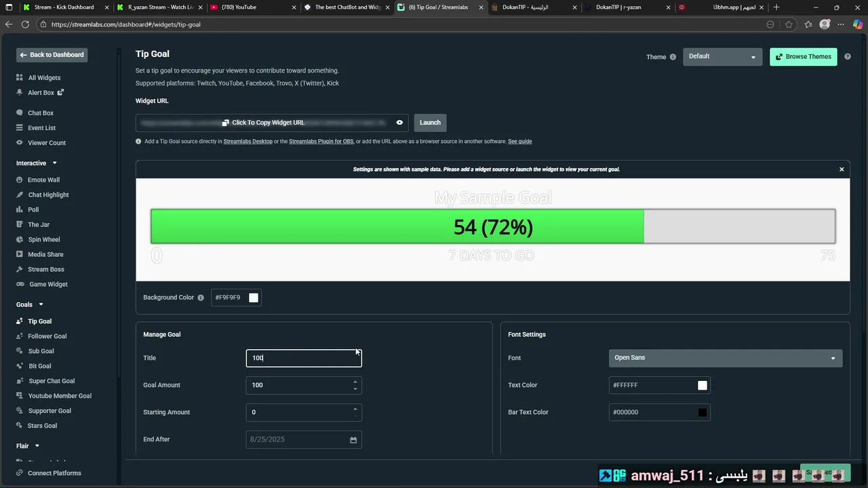Collapse the Goals sidebar section
The height and width of the screenshot is (488, 868).
[x=41, y=305]
